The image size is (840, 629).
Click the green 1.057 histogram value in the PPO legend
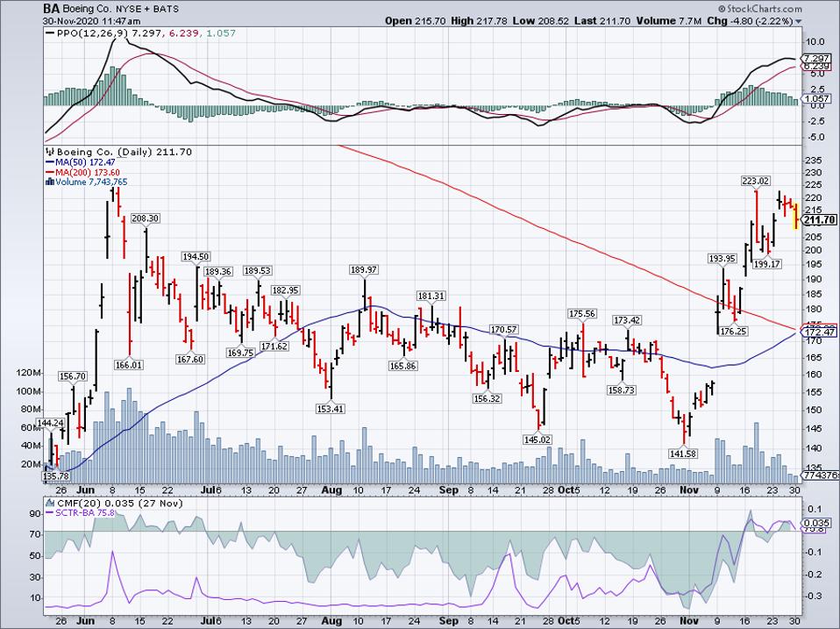pos(221,33)
